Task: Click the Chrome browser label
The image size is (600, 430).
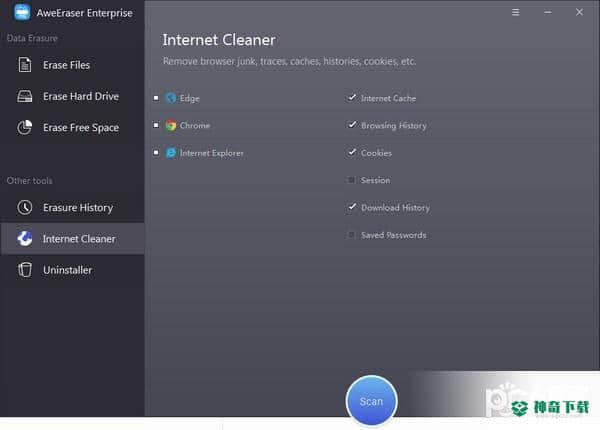Action: point(195,125)
